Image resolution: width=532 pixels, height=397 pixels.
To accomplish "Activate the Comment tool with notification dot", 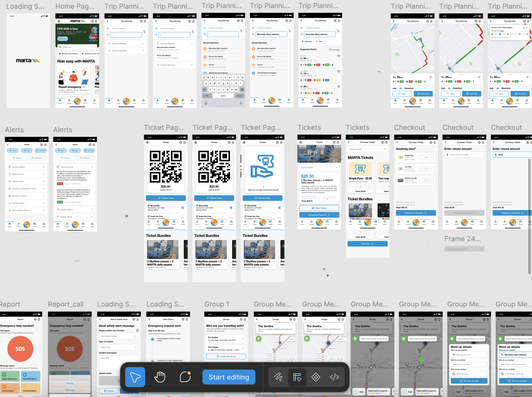I will point(185,377).
